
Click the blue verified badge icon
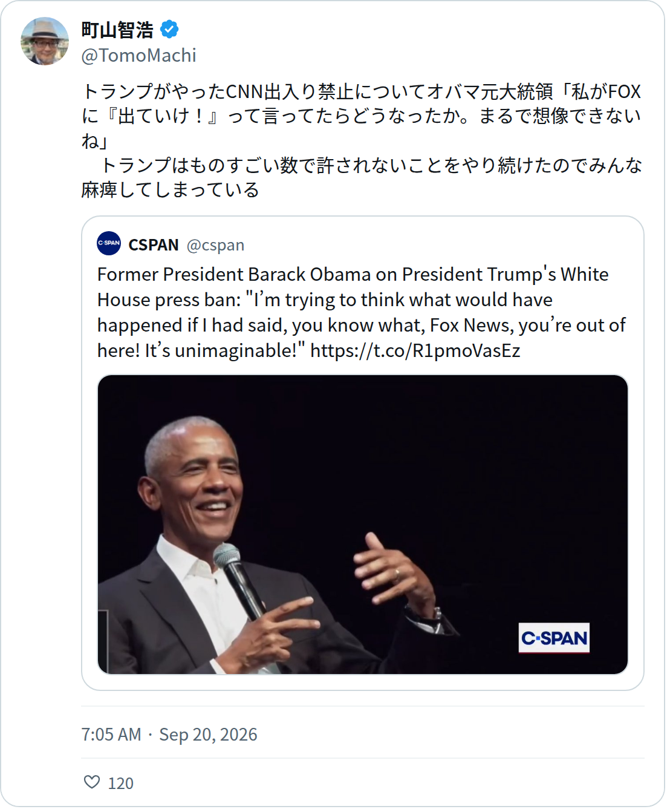(x=169, y=29)
